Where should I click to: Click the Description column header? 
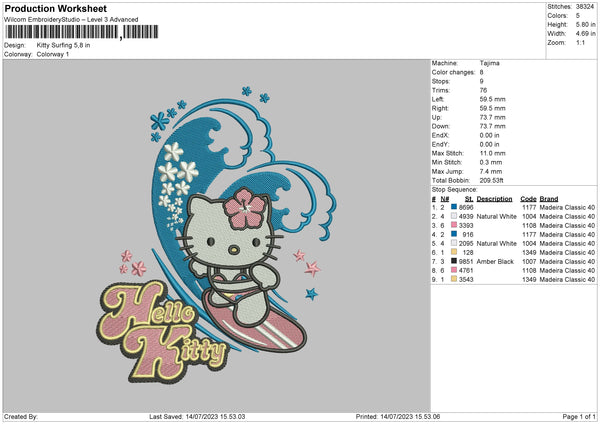[x=497, y=197]
